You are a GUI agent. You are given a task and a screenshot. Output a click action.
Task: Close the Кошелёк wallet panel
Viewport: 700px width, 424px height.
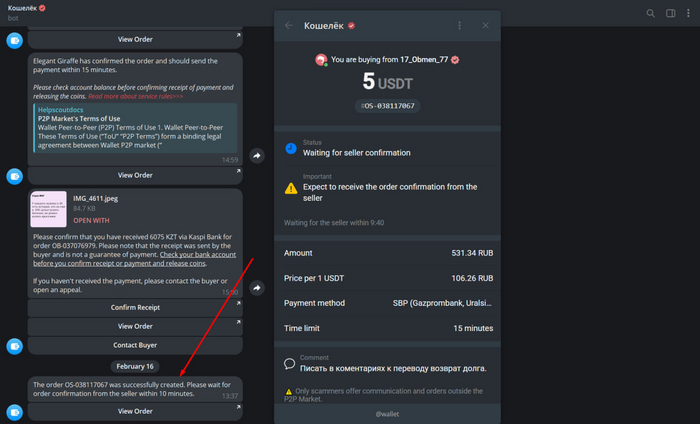pos(486,25)
